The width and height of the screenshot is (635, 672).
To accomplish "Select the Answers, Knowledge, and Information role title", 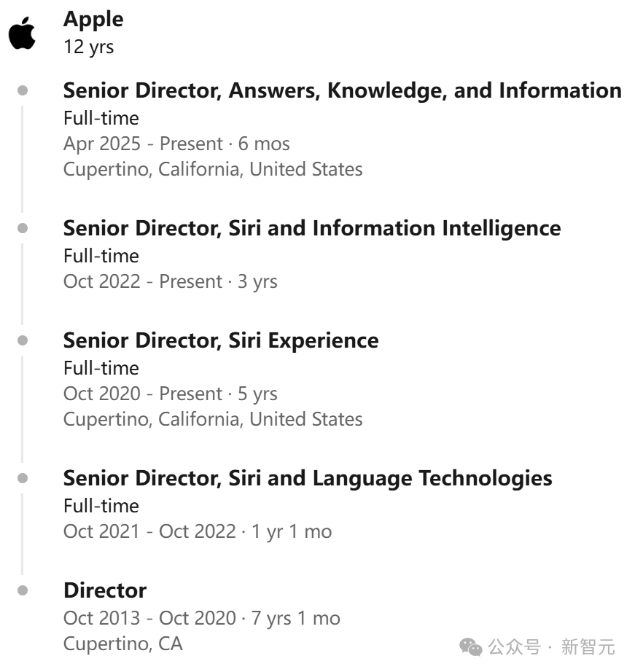I will [342, 90].
